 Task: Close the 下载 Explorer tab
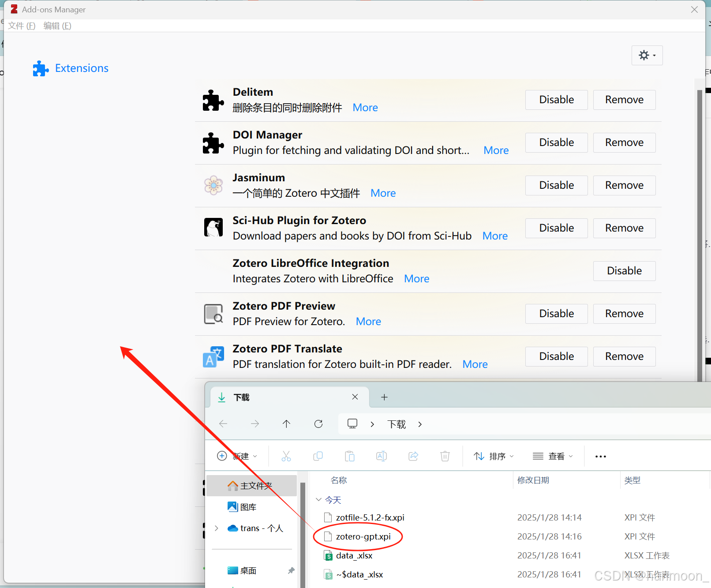pos(355,397)
